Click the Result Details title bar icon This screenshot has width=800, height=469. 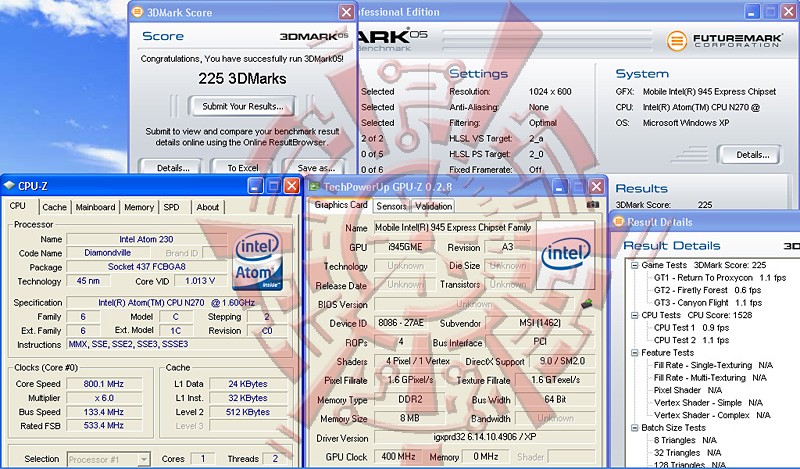[618, 221]
